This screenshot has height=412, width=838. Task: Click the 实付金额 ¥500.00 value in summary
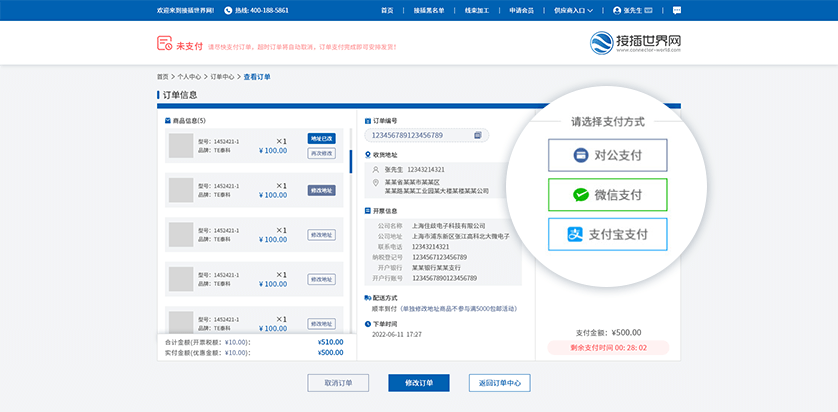point(330,353)
